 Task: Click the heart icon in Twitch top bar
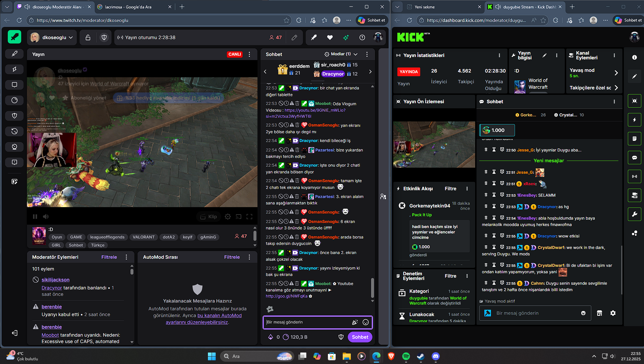pos(330,37)
